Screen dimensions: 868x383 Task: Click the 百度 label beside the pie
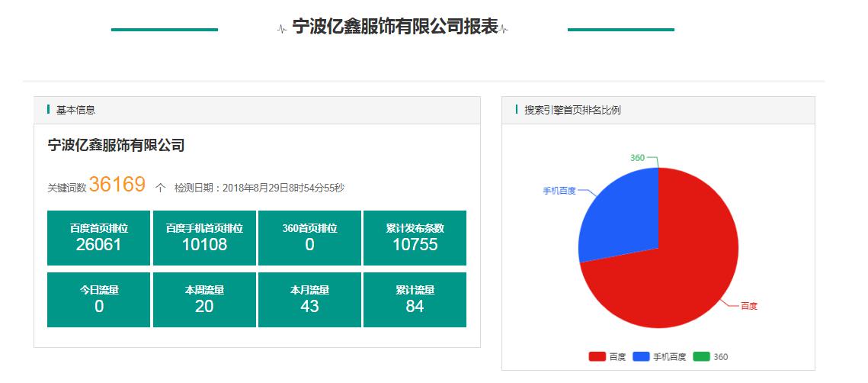(x=748, y=306)
